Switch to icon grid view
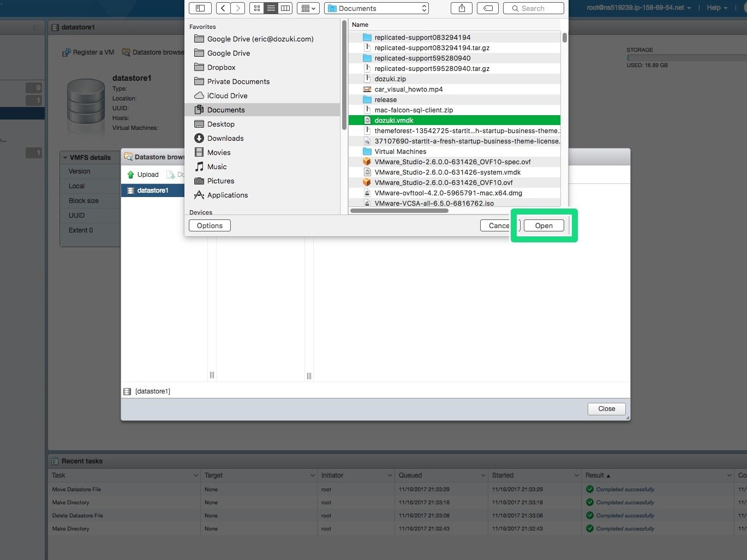The width and height of the screenshot is (747, 560). point(257,8)
